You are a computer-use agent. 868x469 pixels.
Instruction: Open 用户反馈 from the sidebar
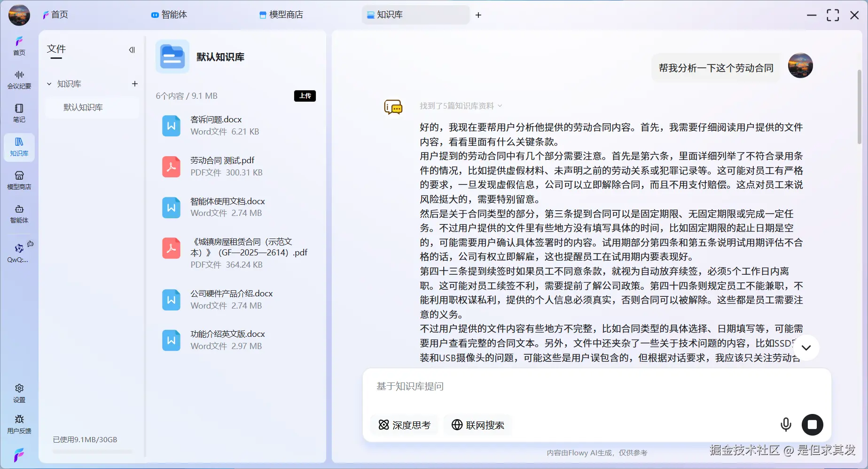pos(19,423)
